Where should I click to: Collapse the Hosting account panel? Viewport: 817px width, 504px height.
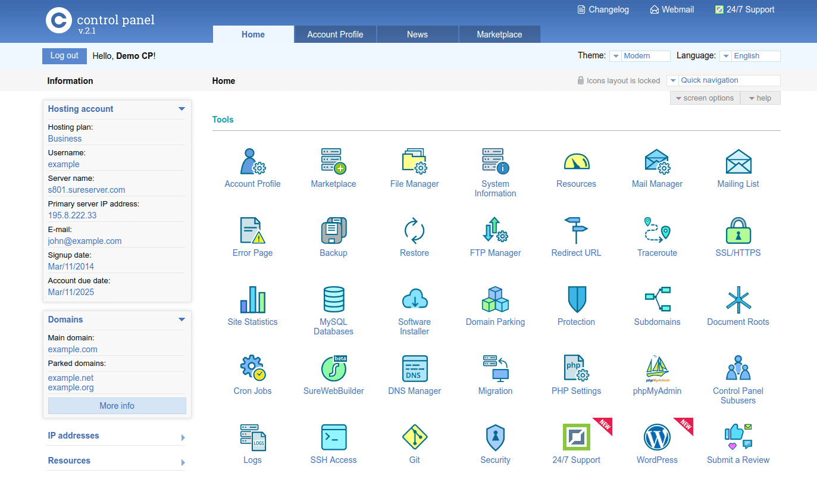point(181,109)
